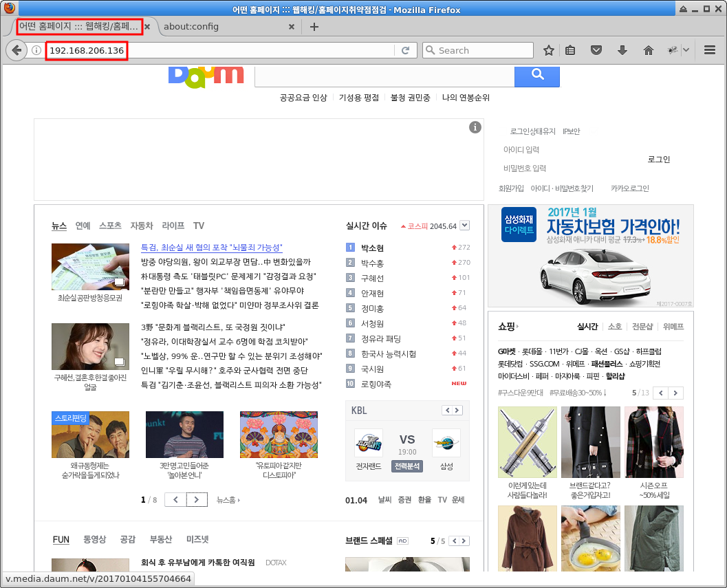Next brand special arrow
Image resolution: width=727 pixels, height=588 pixels.
(x=464, y=541)
